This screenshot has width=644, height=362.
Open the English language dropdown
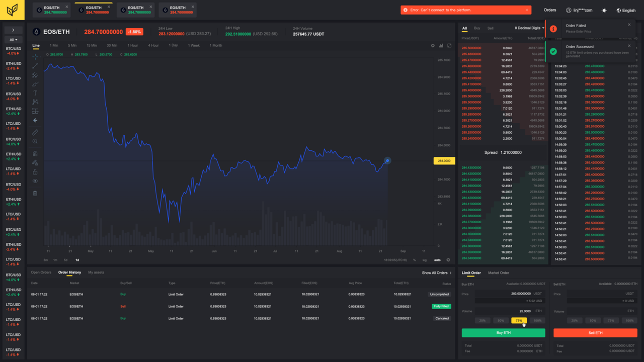[x=626, y=10]
